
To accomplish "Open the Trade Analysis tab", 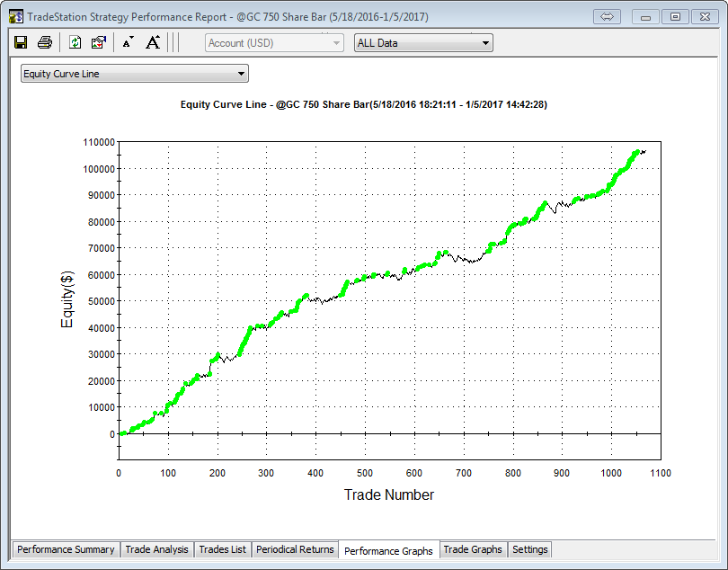I will [x=156, y=549].
